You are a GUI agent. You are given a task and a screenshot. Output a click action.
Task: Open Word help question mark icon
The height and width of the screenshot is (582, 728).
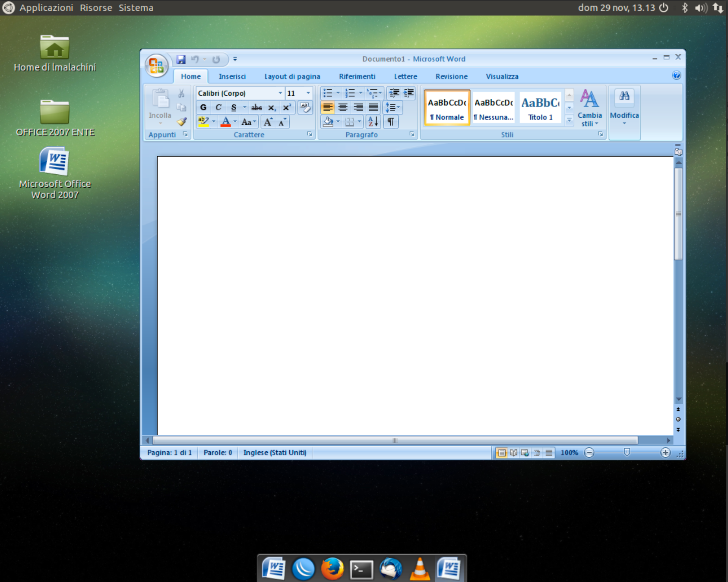click(677, 76)
